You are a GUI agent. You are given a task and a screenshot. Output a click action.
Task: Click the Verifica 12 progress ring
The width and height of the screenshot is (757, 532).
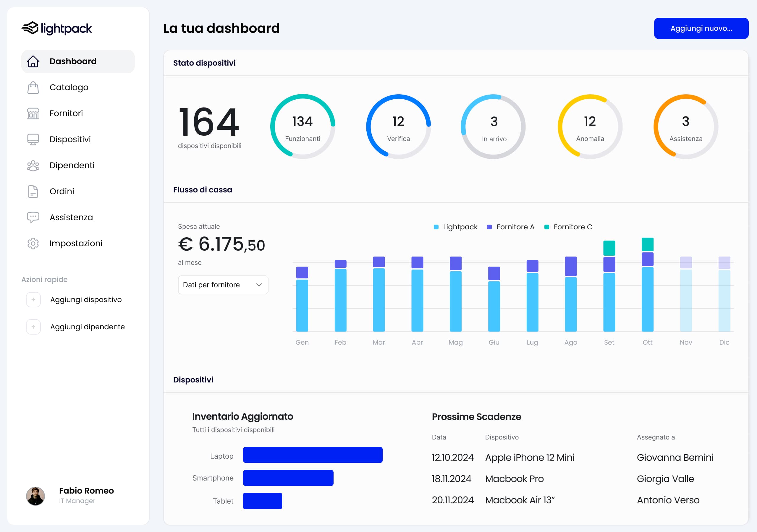coord(398,126)
